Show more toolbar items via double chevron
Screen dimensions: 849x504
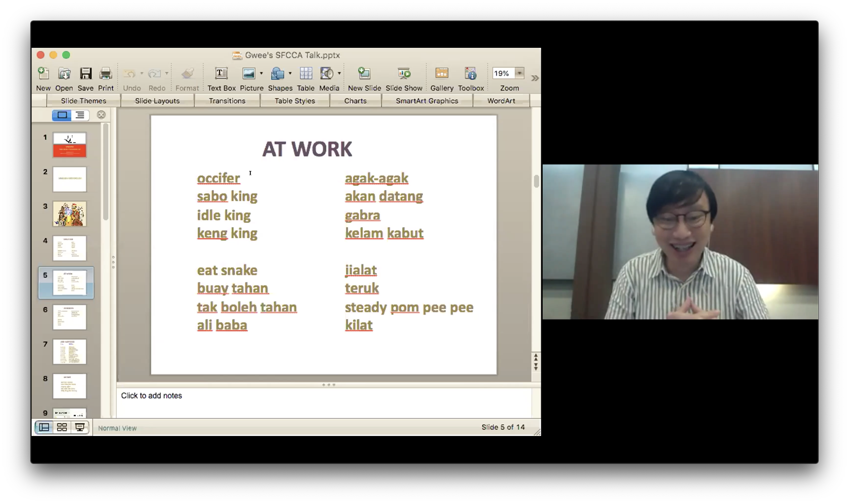(535, 78)
